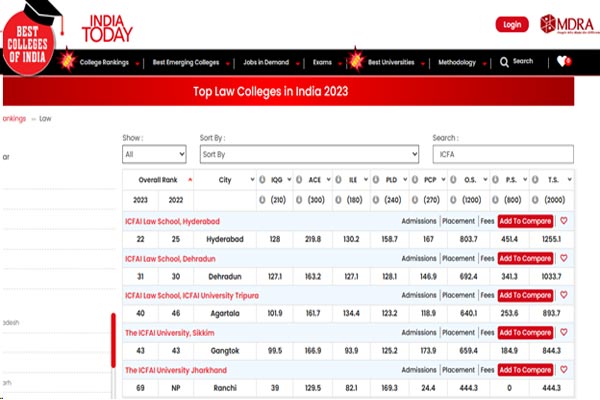
Task: Click the info icon beside T.S. header
Action: [x=535, y=180]
